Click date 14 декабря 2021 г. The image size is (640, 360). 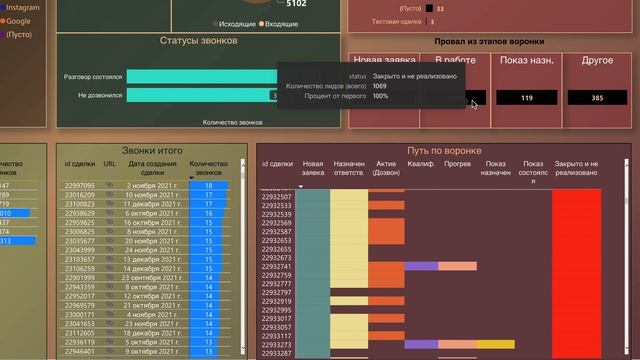[x=151, y=269]
